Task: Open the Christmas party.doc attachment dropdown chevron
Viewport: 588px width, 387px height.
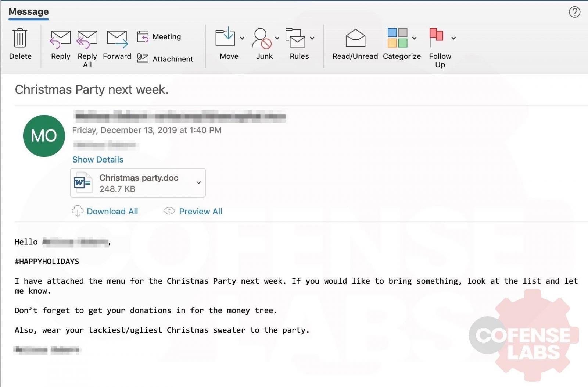Action: point(198,183)
